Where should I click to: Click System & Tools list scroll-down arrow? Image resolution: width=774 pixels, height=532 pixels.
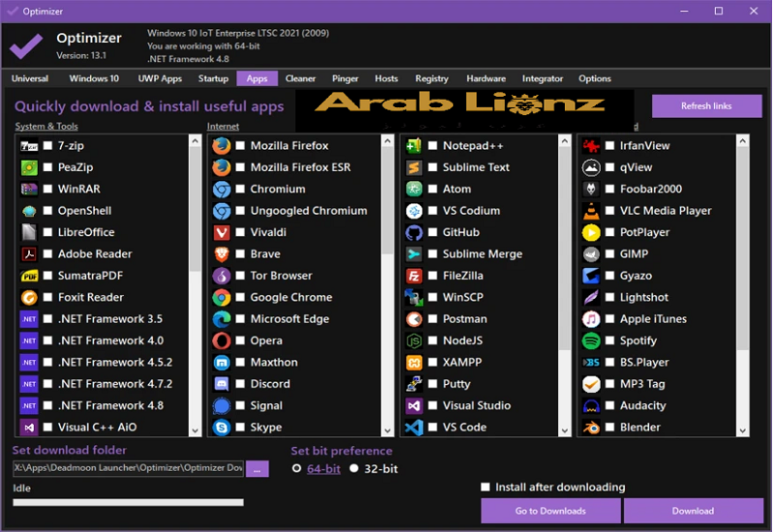click(x=195, y=430)
